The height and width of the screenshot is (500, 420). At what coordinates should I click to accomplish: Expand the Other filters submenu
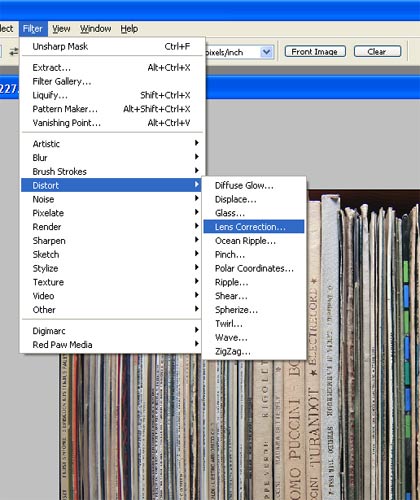(x=111, y=310)
